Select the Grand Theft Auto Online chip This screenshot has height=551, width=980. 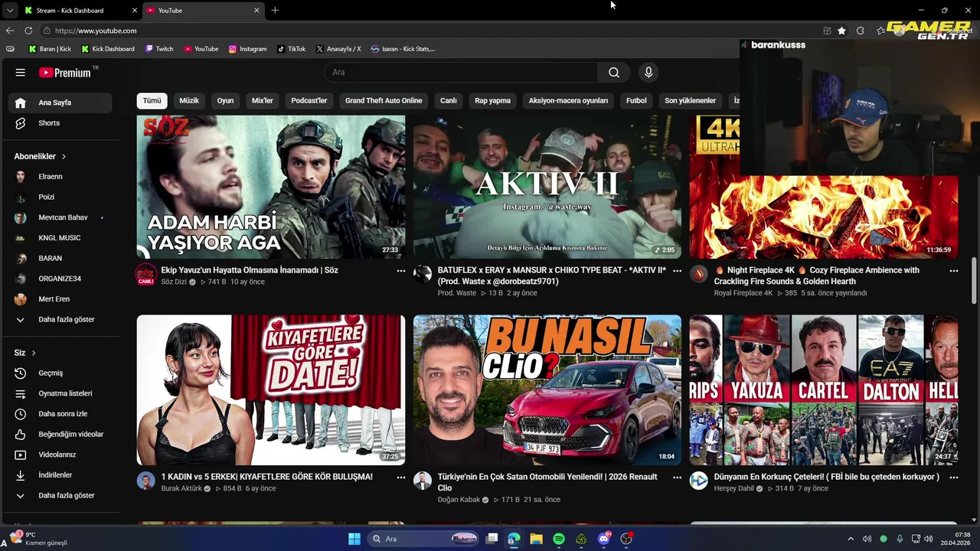tap(384, 101)
